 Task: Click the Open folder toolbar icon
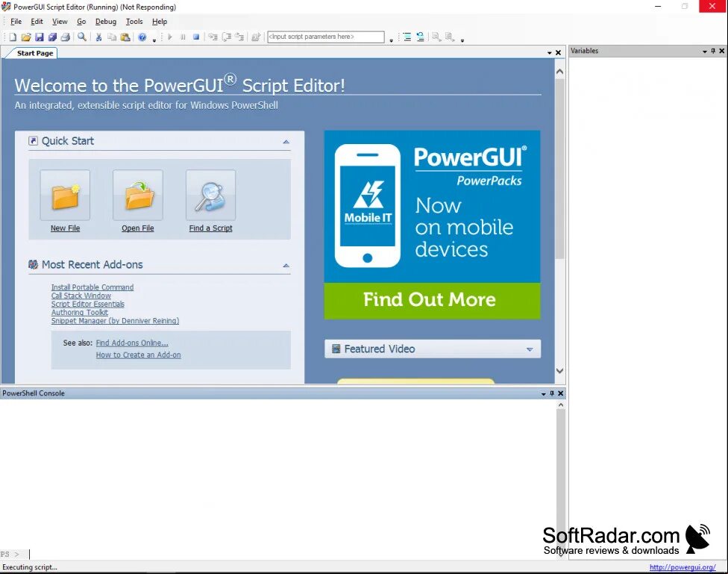pyautogui.click(x=26, y=37)
